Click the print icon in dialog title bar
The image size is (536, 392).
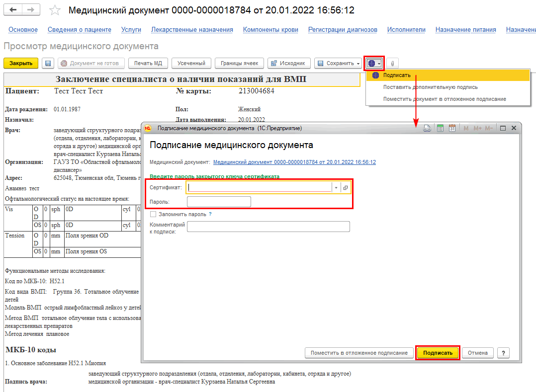[x=427, y=128]
